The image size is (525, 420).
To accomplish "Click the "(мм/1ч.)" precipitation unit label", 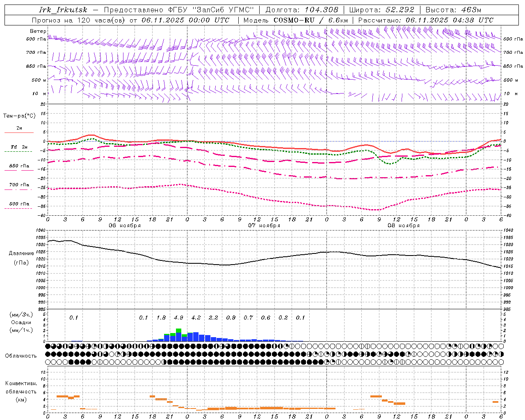I will click(x=21, y=330).
